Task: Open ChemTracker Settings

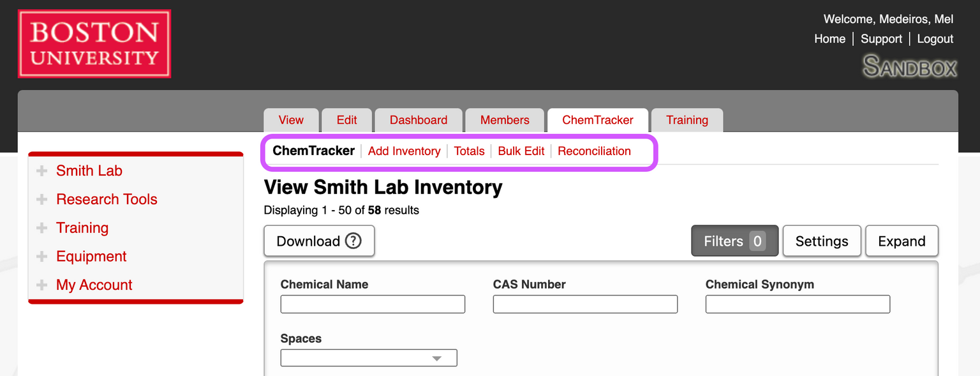Action: pyautogui.click(x=822, y=241)
